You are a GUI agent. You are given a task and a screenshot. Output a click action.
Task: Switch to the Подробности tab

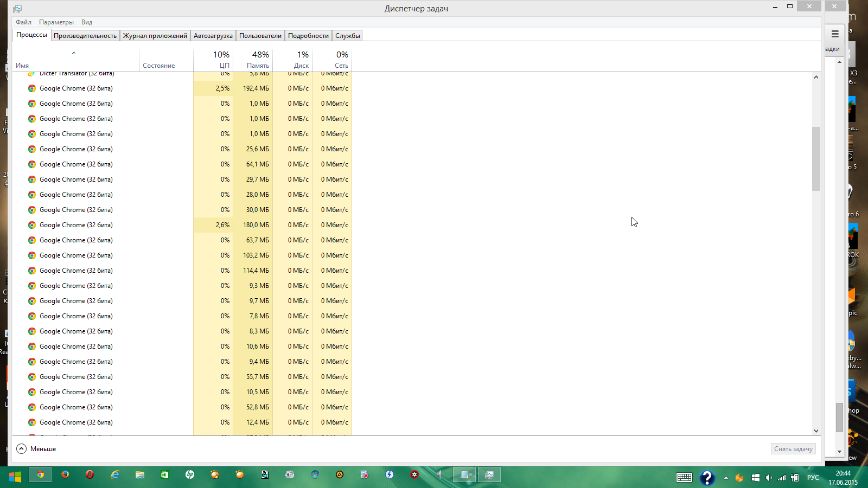pyautogui.click(x=308, y=36)
